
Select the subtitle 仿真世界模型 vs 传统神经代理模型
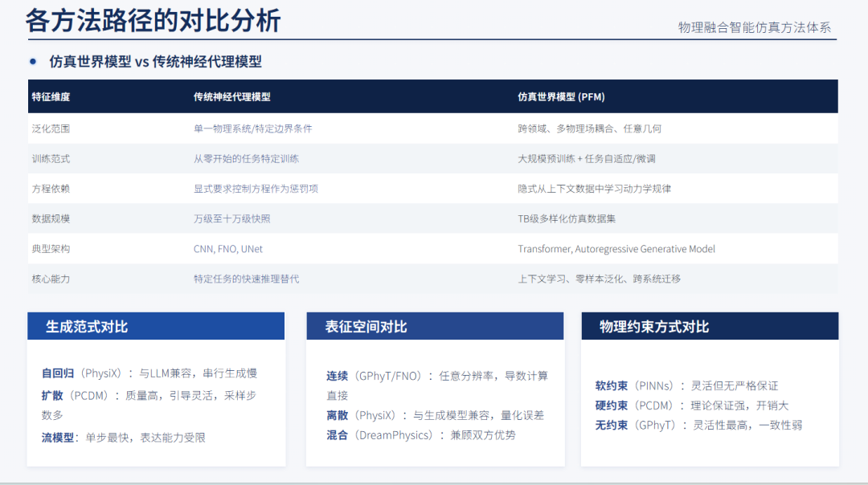point(156,62)
